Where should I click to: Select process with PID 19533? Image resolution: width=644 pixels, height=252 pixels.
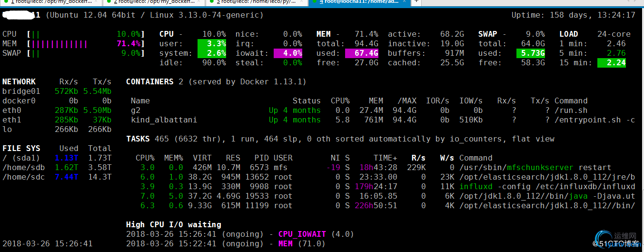tap(386, 196)
